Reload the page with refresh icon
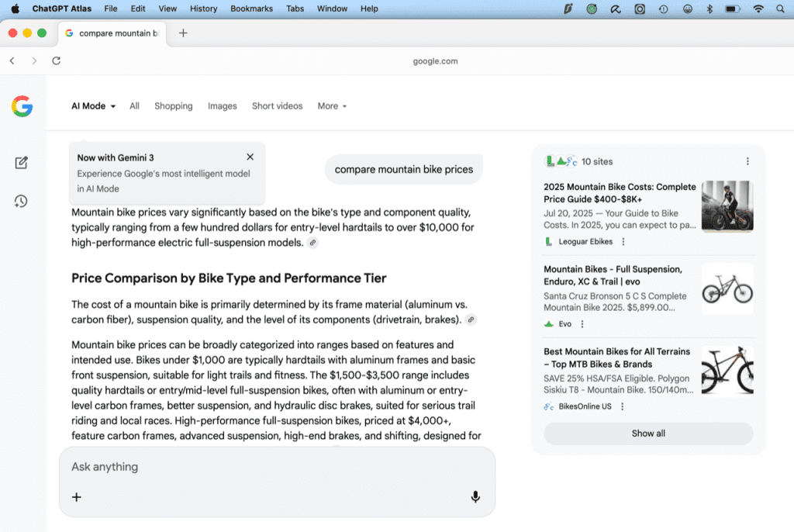 click(x=56, y=60)
